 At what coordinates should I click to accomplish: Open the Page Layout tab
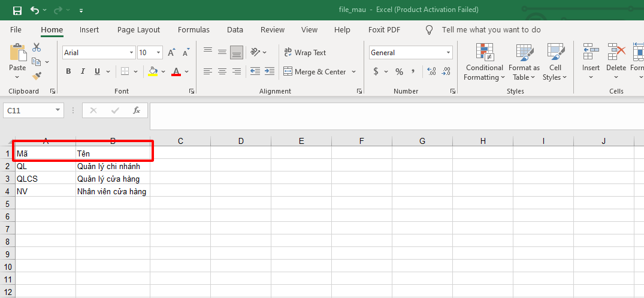click(x=138, y=30)
